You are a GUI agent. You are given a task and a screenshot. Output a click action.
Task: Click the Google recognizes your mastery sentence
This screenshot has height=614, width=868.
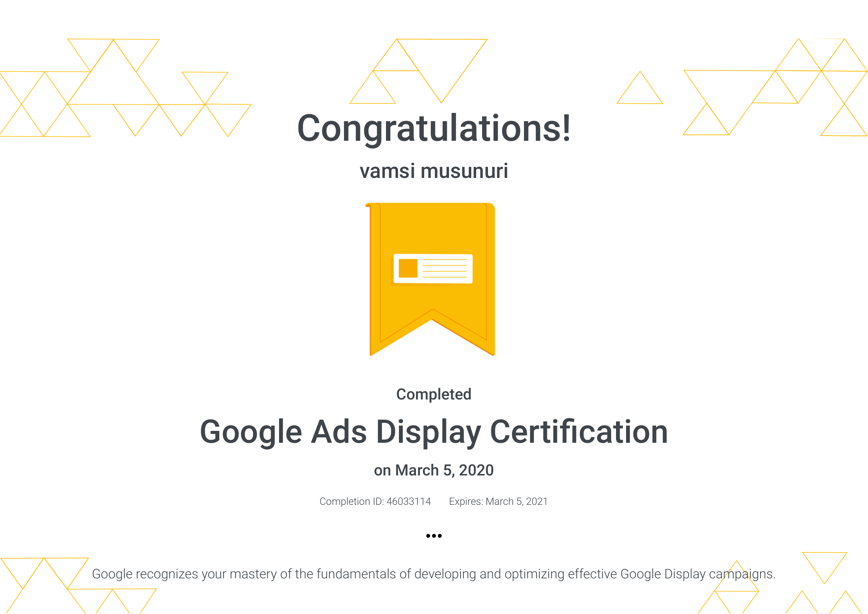[433, 574]
